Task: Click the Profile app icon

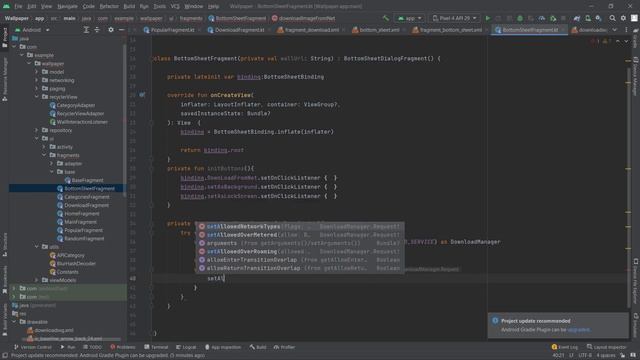Action: coord(542,18)
